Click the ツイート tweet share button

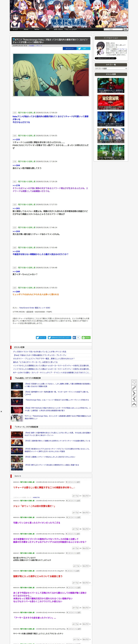41,337
